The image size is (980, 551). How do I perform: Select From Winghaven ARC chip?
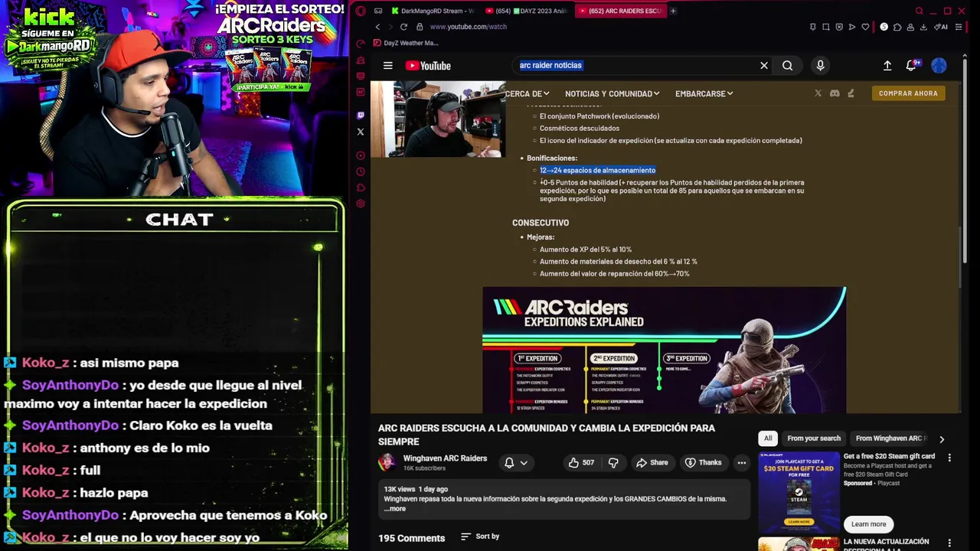890,439
